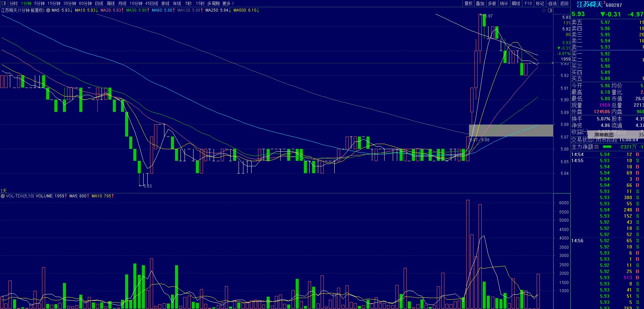Click the 叠加 overlay button
The height and width of the screenshot is (309, 644).
point(480,3)
